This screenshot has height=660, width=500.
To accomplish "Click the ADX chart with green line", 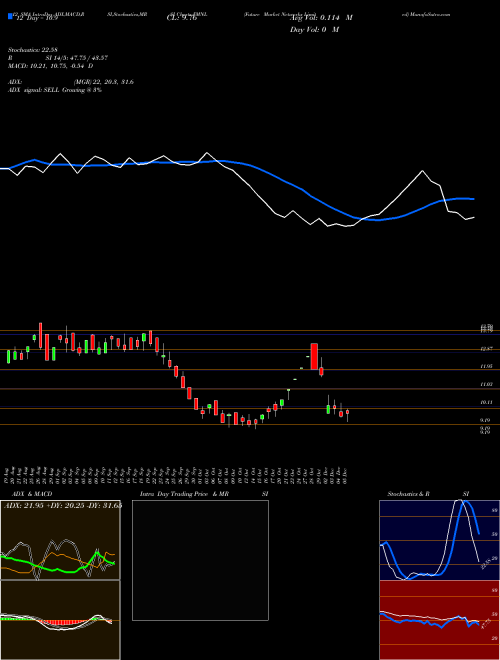I will [x=60, y=540].
